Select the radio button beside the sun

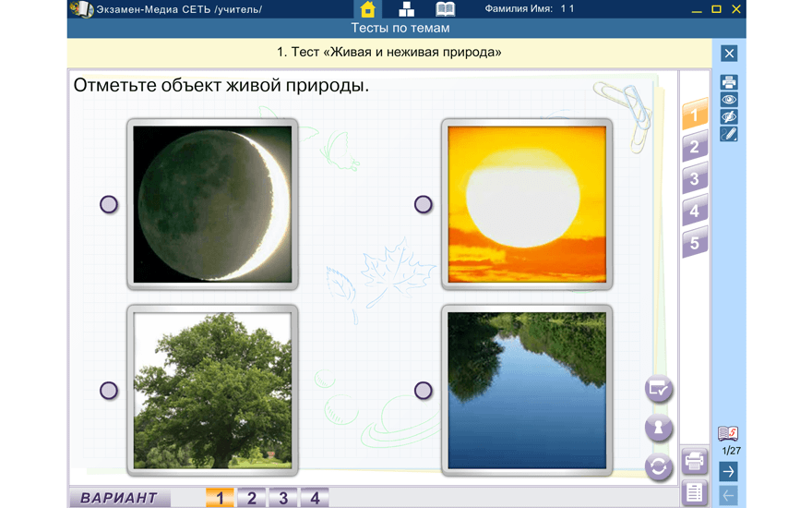pyautogui.click(x=424, y=204)
